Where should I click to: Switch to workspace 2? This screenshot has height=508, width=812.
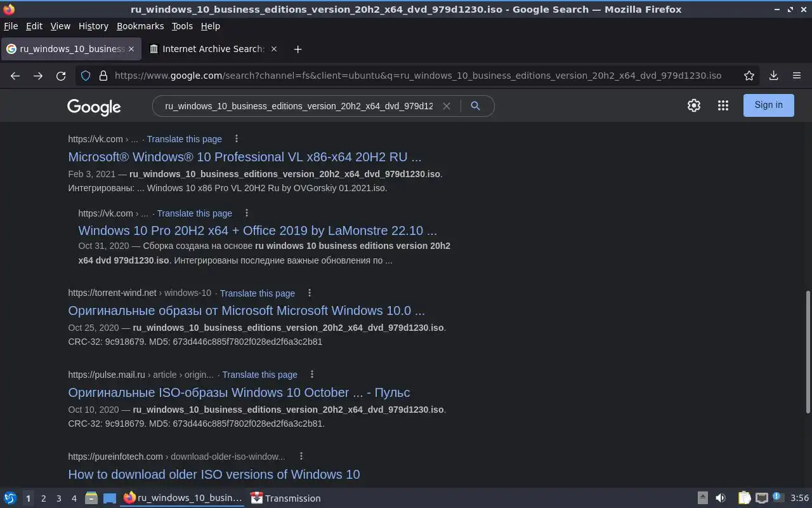[x=43, y=498]
